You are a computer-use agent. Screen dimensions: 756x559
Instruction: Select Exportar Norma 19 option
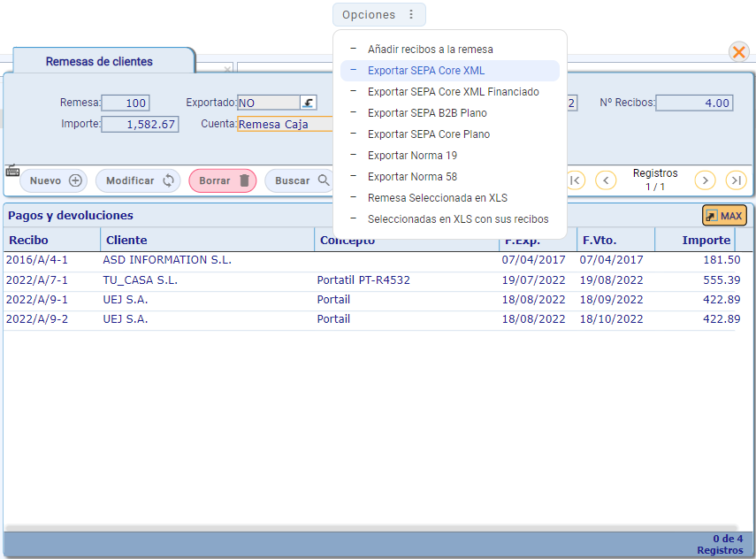pyautogui.click(x=412, y=156)
